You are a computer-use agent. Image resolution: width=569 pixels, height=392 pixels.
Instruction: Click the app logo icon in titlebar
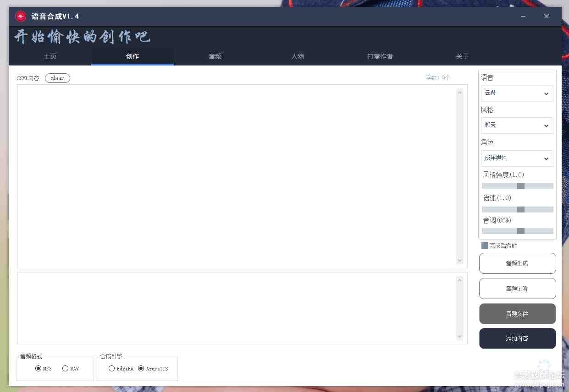coord(20,16)
